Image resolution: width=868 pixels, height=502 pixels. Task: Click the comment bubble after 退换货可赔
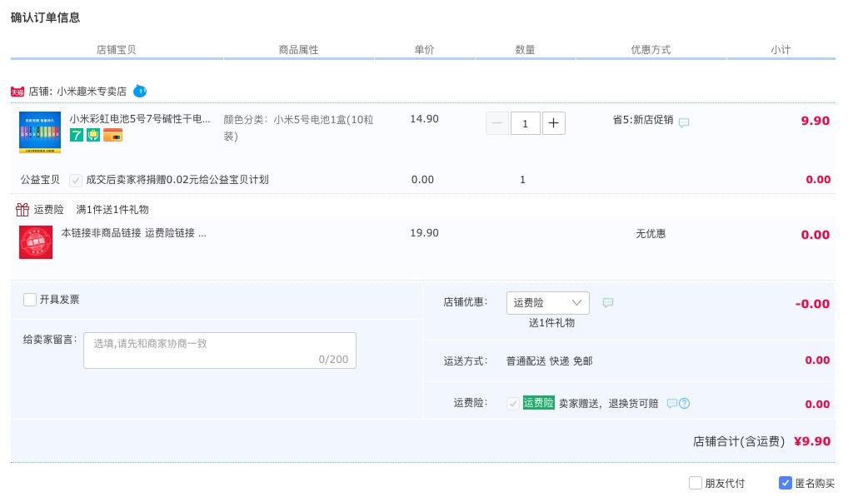[x=672, y=404]
